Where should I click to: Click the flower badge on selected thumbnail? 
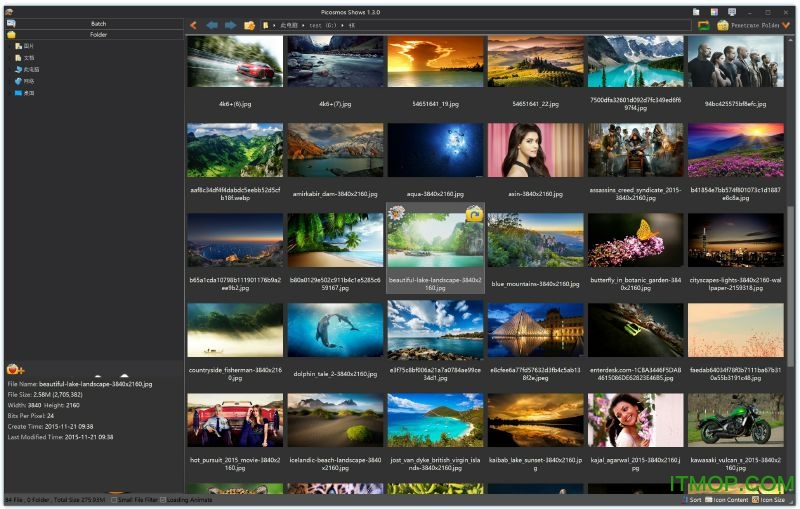[397, 213]
